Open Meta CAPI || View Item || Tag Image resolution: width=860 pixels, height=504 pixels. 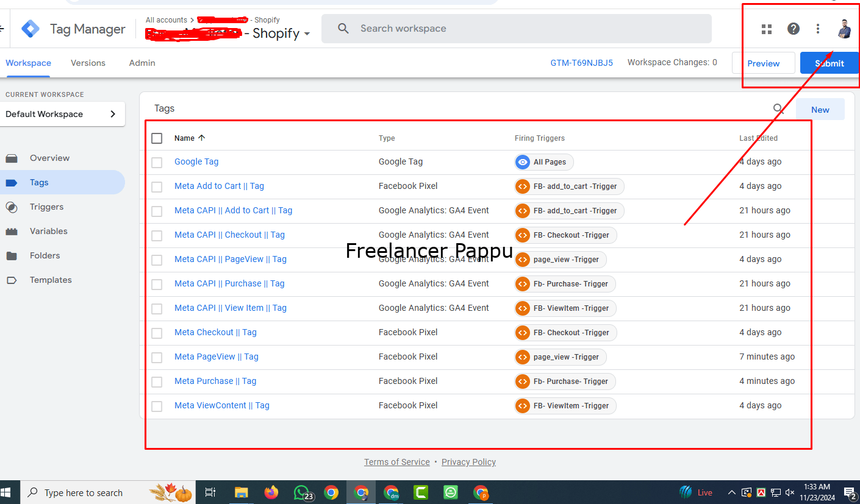[x=231, y=308]
